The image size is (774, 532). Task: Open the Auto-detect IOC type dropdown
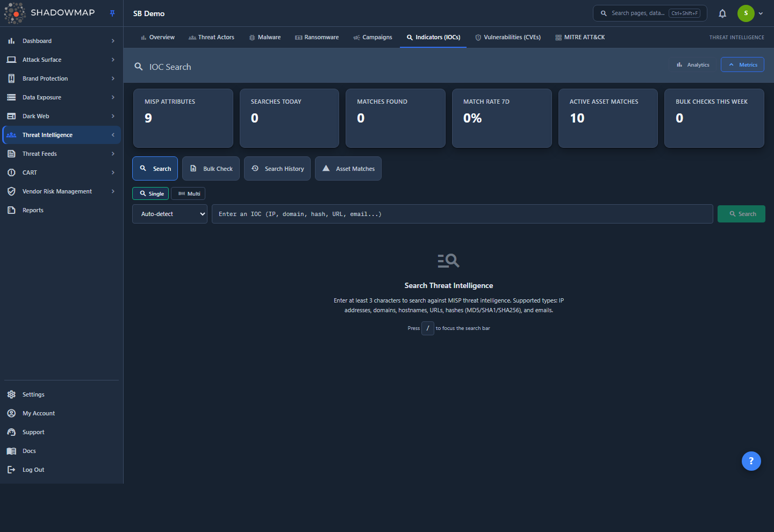tap(170, 214)
